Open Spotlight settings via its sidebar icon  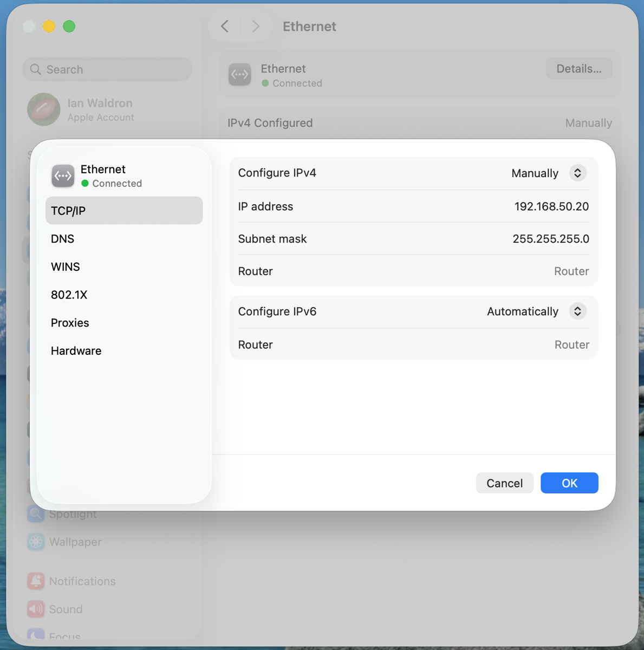tap(36, 513)
